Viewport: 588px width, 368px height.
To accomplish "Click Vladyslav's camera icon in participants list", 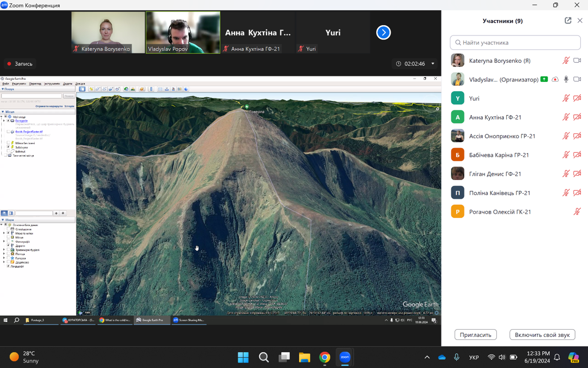I will pyautogui.click(x=577, y=79).
